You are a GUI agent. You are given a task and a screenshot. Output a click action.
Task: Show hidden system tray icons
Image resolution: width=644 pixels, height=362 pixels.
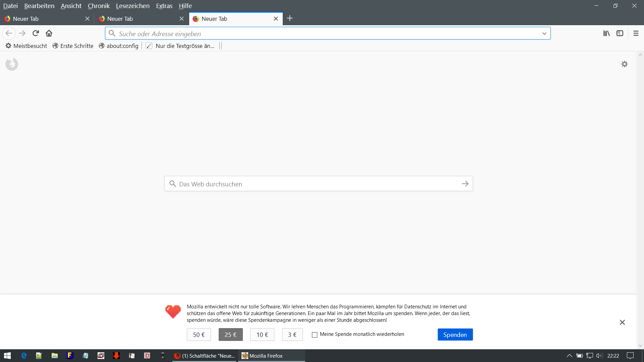[x=569, y=356]
